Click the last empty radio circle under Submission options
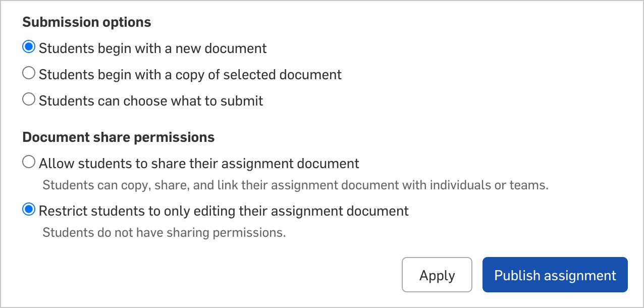Screen dimensions: 644x308 [x=29, y=100]
